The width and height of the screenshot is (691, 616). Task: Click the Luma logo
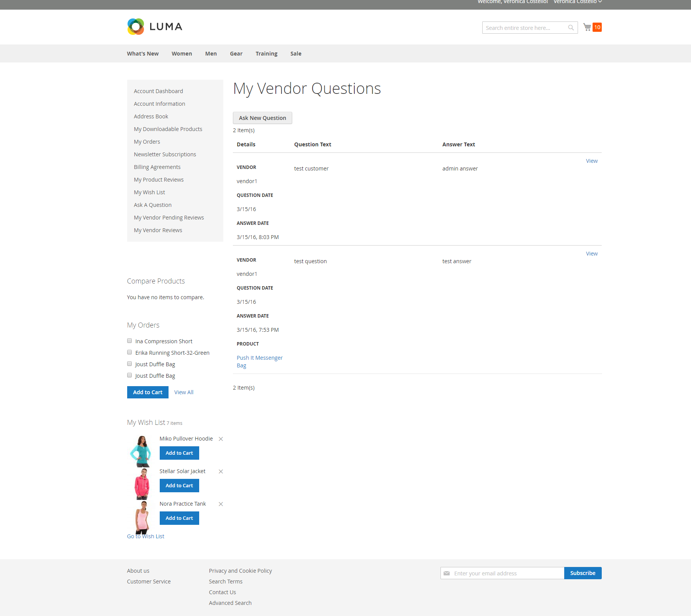click(155, 27)
